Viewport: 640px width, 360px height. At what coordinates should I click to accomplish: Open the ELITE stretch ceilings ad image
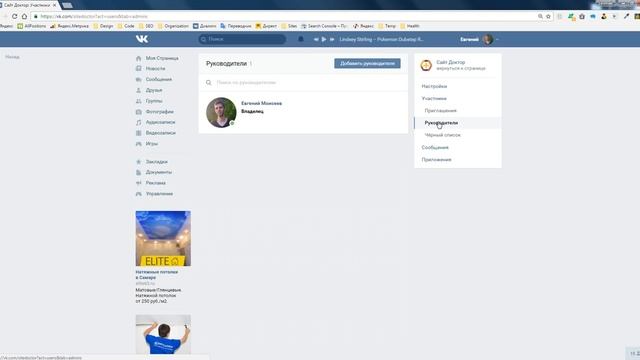click(163, 238)
